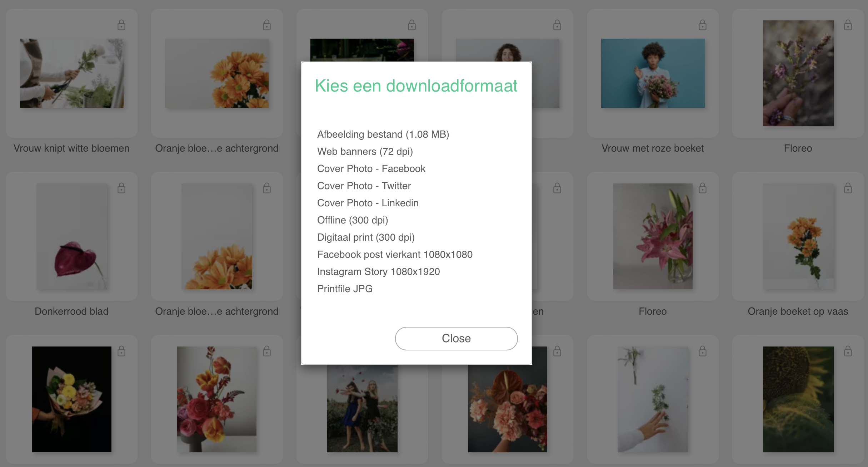Open second-row orange flowers thumbnail
The height and width of the screenshot is (467, 868).
tap(217, 236)
